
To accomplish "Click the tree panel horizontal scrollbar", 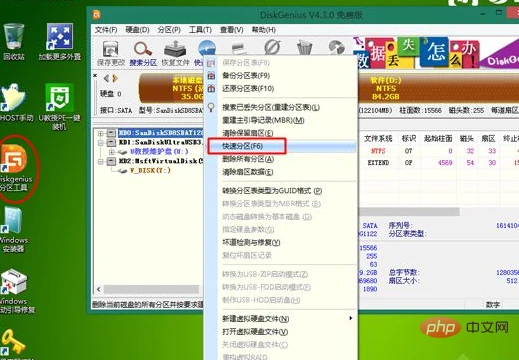I will click(152, 289).
